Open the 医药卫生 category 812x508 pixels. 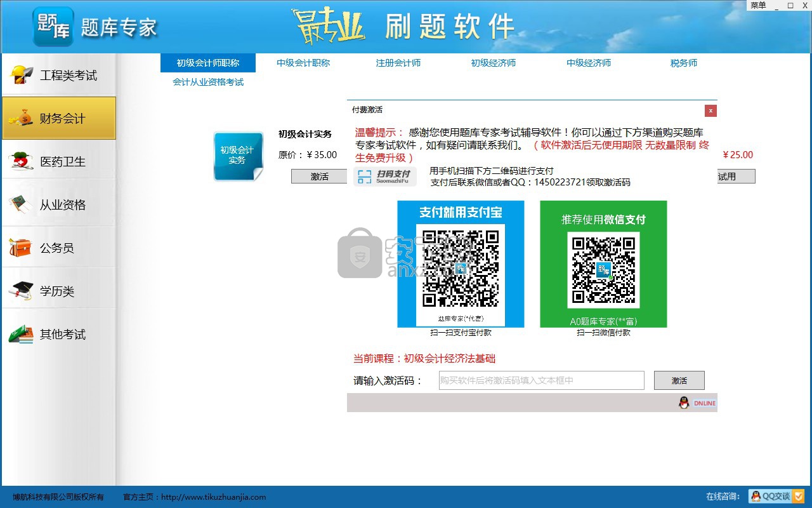click(x=59, y=161)
